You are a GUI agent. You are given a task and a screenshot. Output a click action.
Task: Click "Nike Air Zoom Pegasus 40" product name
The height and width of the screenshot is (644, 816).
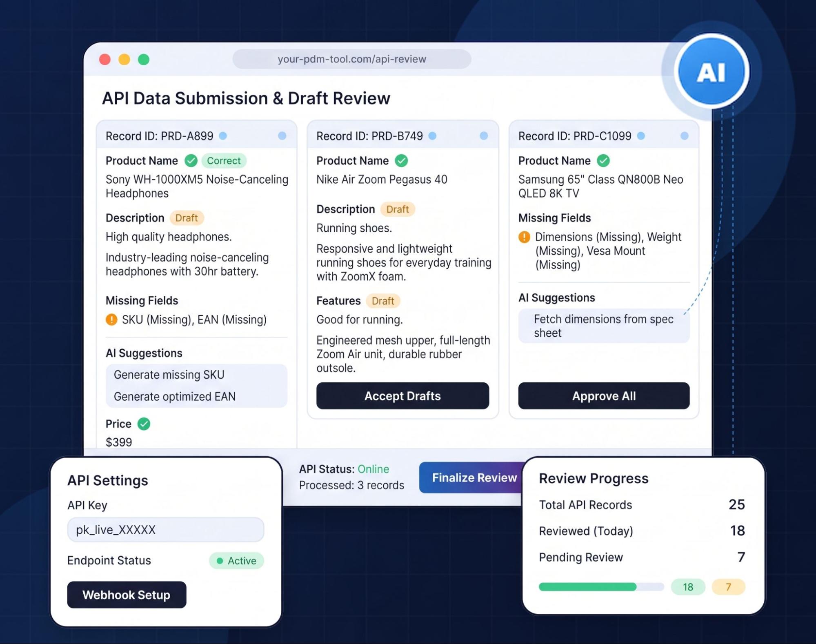[x=382, y=180]
